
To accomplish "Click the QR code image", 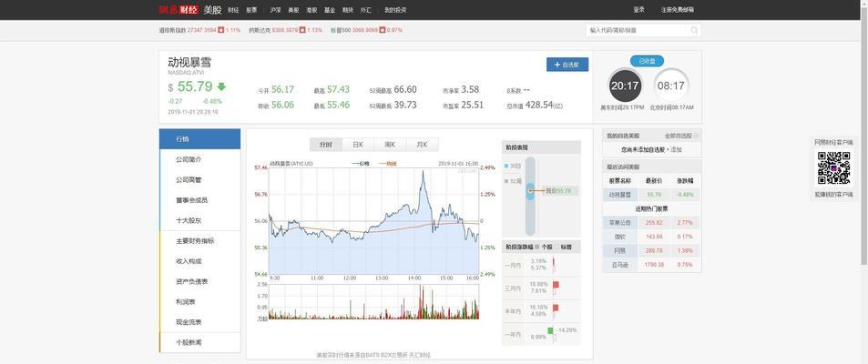I will [833, 167].
